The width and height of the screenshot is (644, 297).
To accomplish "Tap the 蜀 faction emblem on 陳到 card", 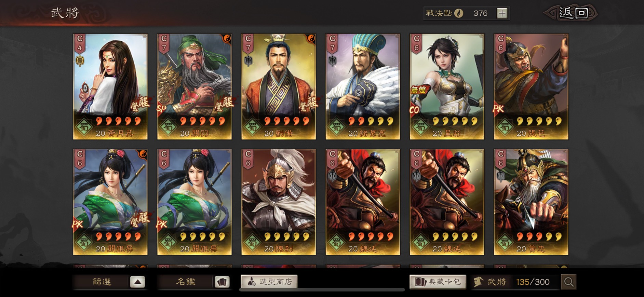I will 252,243.
